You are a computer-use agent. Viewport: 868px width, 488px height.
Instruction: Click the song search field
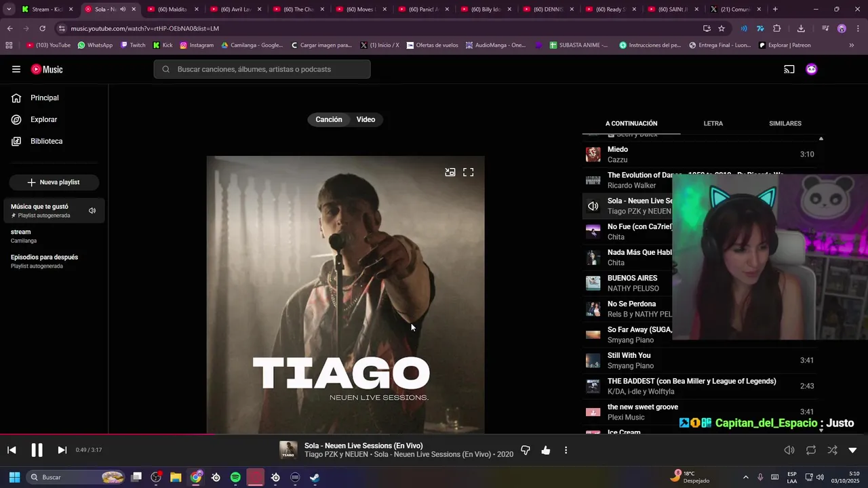262,69
